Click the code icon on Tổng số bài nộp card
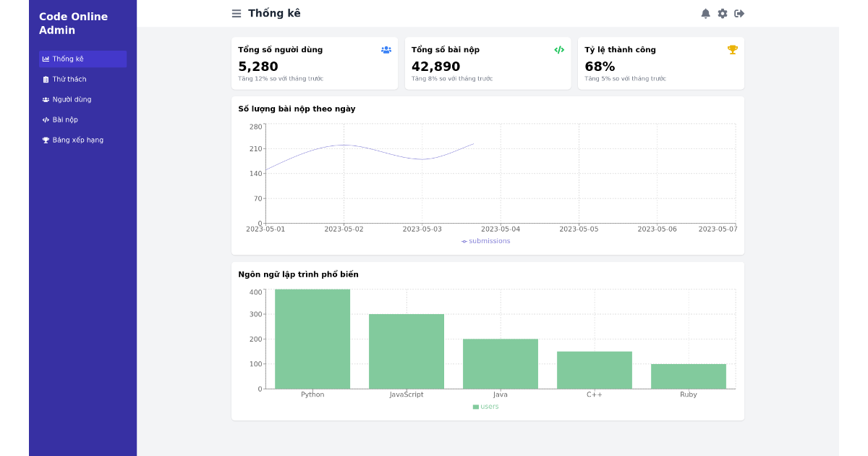Image resolution: width=868 pixels, height=456 pixels. (x=559, y=49)
